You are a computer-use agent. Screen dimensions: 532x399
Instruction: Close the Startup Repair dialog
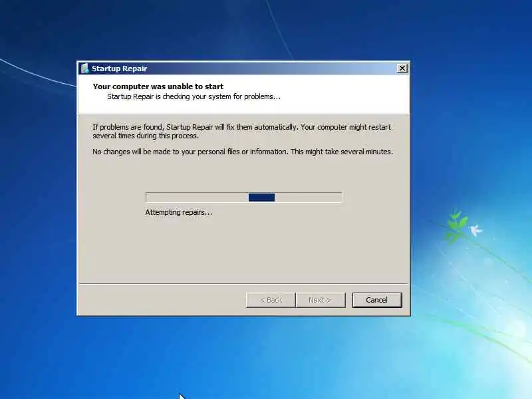pyautogui.click(x=402, y=68)
